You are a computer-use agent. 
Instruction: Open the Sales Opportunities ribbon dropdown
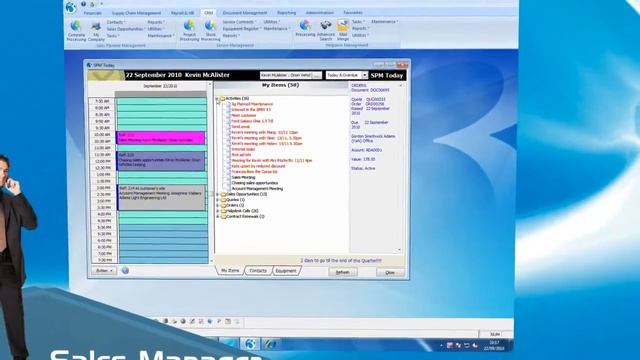click(126, 29)
